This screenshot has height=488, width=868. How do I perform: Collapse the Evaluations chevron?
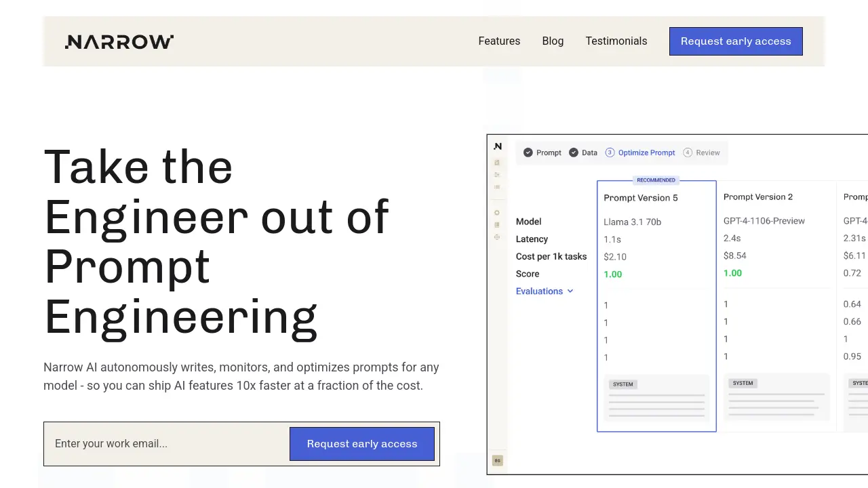pyautogui.click(x=570, y=291)
